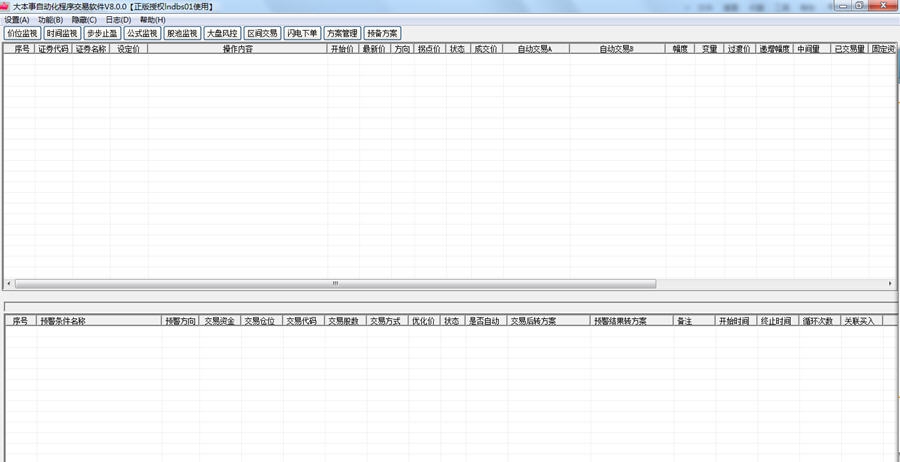Viewport: 900px width, 462px height.
Task: Open the 功能(B) menu
Action: [51, 20]
